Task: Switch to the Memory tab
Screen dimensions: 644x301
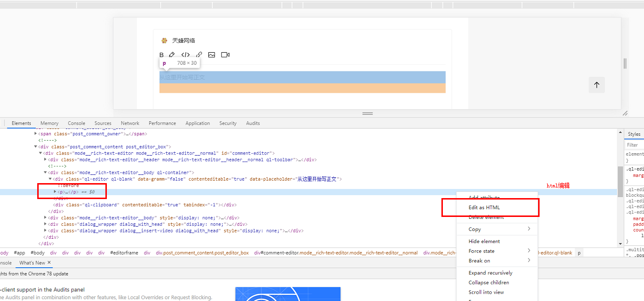Action: tap(49, 123)
